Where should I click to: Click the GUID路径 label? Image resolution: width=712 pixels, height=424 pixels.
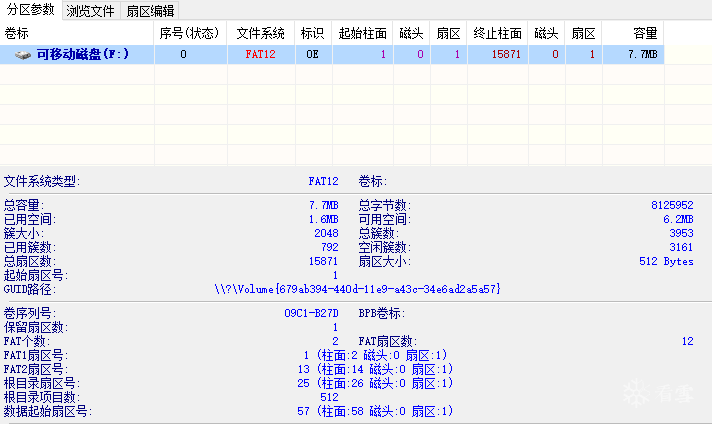pyautogui.click(x=30, y=289)
